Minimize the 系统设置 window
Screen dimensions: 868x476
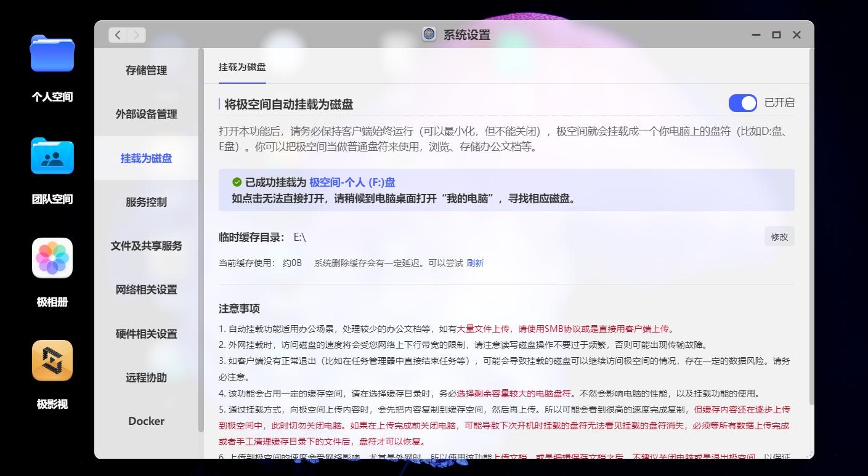pos(756,35)
